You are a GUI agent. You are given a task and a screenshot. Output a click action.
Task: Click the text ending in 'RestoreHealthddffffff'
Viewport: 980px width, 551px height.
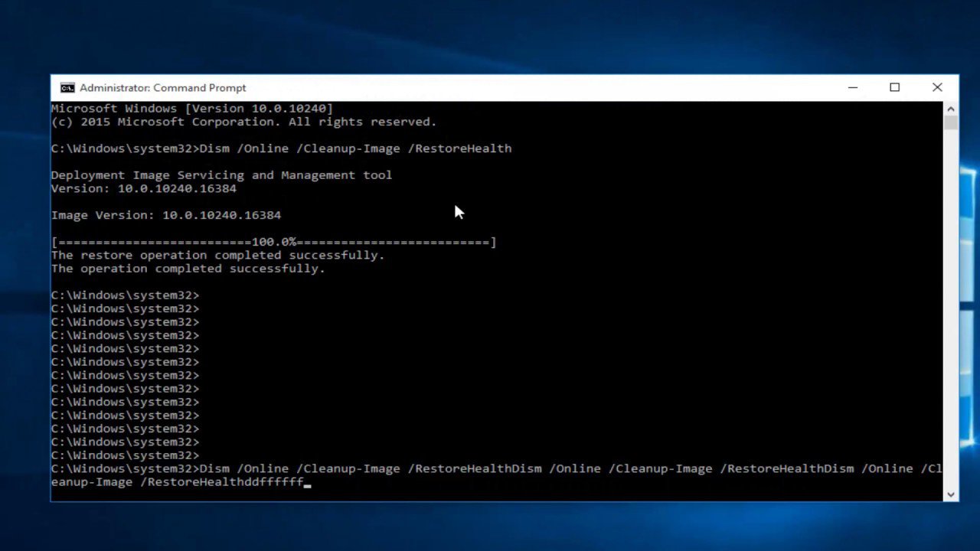tap(496, 475)
